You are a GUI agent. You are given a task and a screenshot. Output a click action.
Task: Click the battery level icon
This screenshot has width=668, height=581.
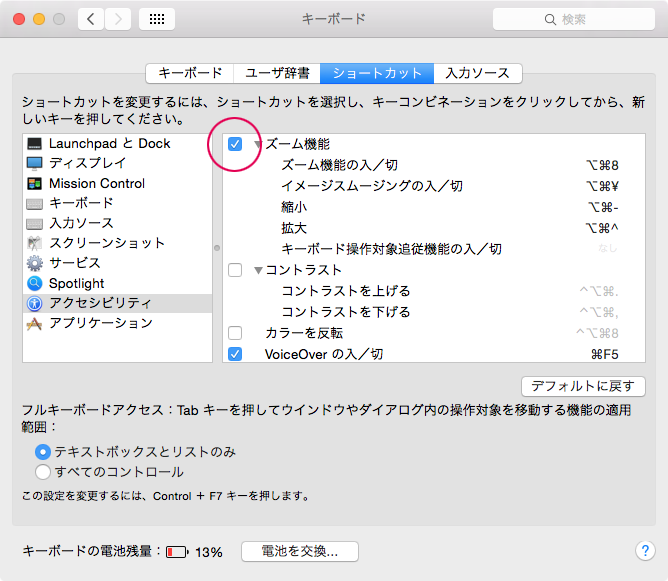click(177, 552)
